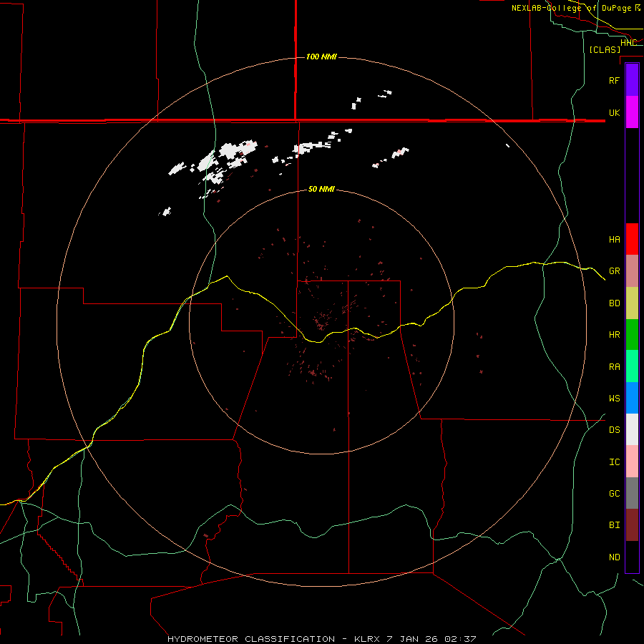The width and height of the screenshot is (644, 644).
Task: Click the DS white legend swatch
Action: [632, 429]
